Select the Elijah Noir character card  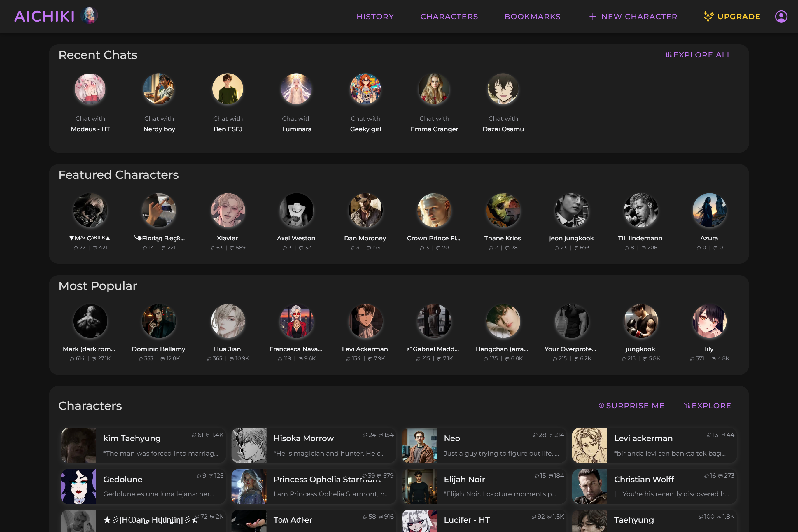click(484, 486)
